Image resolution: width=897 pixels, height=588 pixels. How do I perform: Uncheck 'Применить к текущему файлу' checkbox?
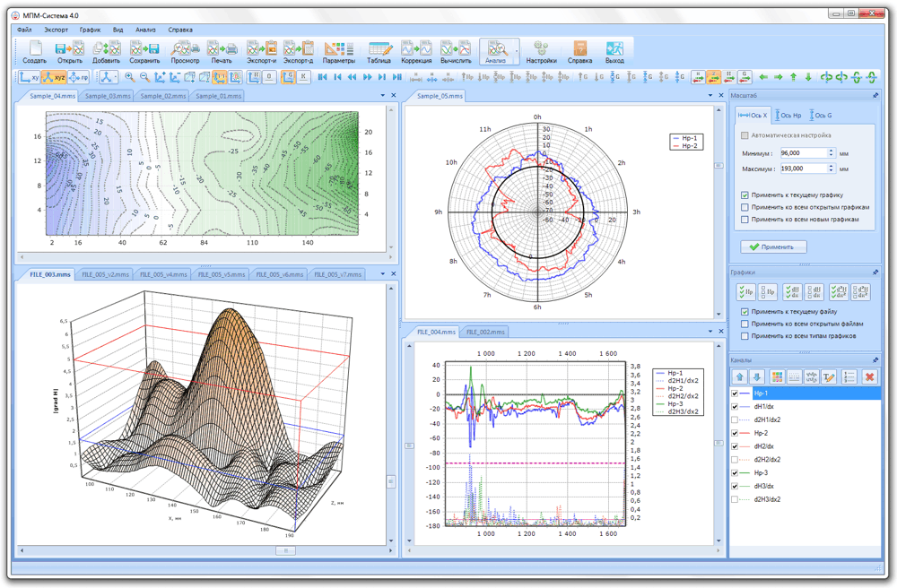pos(745,312)
